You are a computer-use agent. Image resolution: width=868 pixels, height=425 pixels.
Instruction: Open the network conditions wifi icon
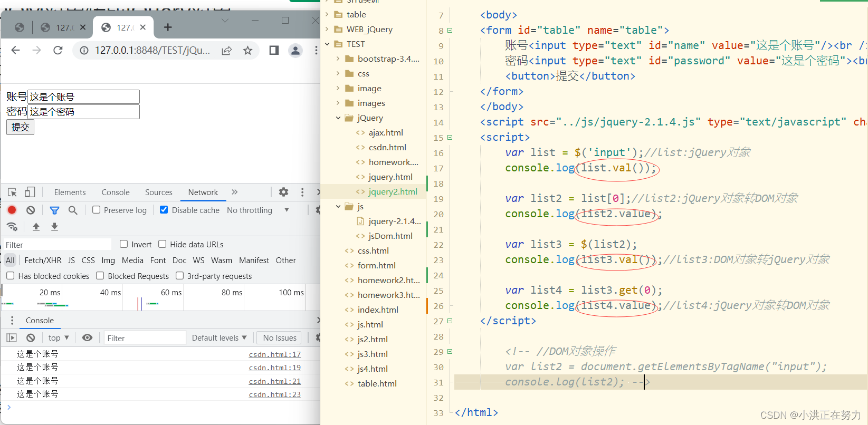tap(12, 227)
